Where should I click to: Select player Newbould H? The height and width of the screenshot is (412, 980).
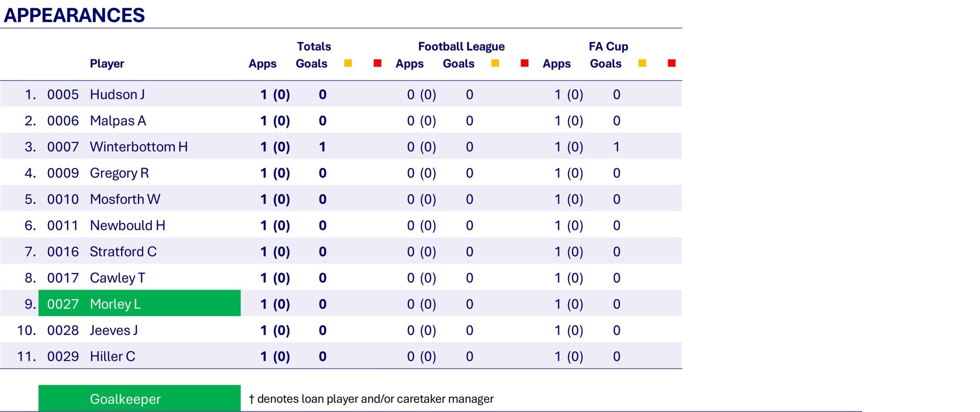point(127,225)
